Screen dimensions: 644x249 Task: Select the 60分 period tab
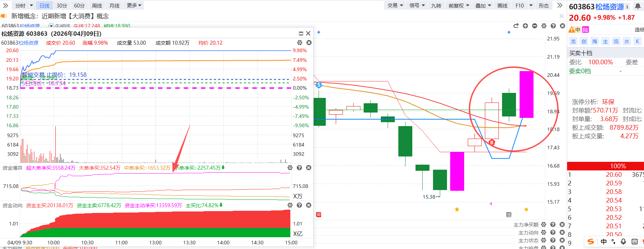coord(79,5)
